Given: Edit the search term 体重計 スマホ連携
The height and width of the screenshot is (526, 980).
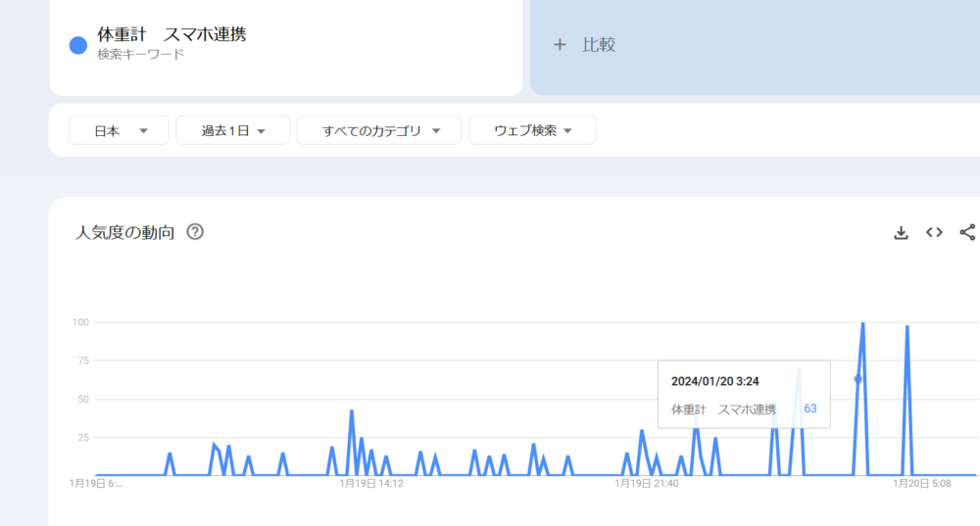Looking at the screenshot, I should tap(171, 35).
